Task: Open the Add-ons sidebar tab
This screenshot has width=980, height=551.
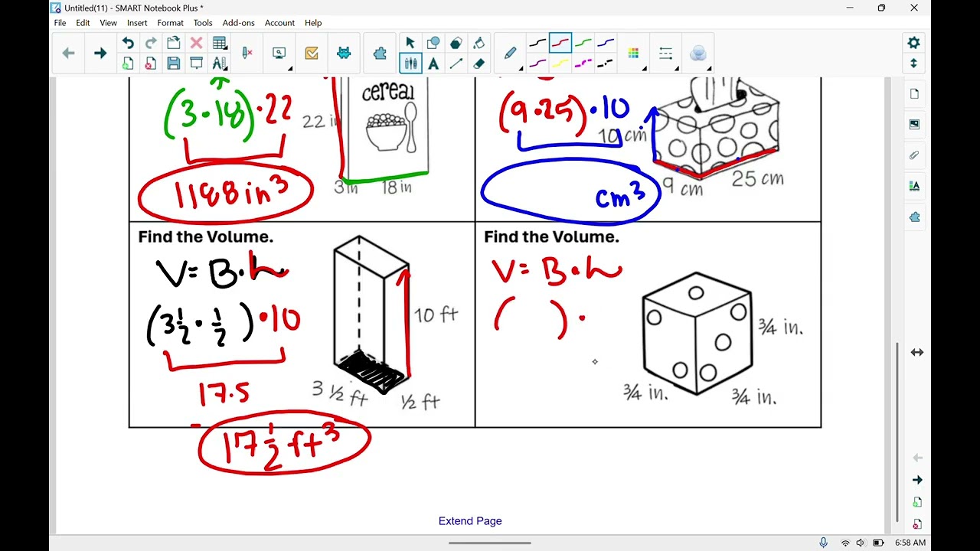Action: (x=915, y=217)
